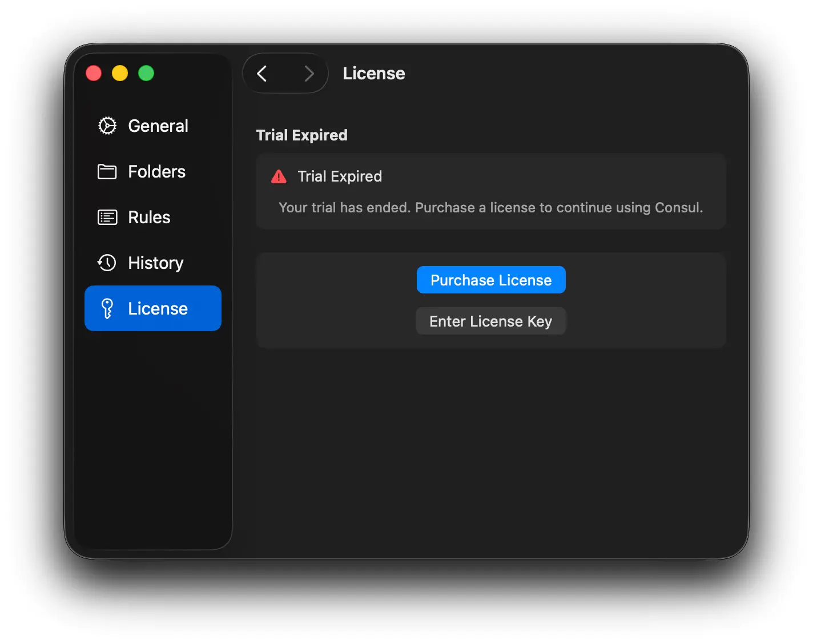
Task: Close the window with the red button
Action: click(94, 73)
